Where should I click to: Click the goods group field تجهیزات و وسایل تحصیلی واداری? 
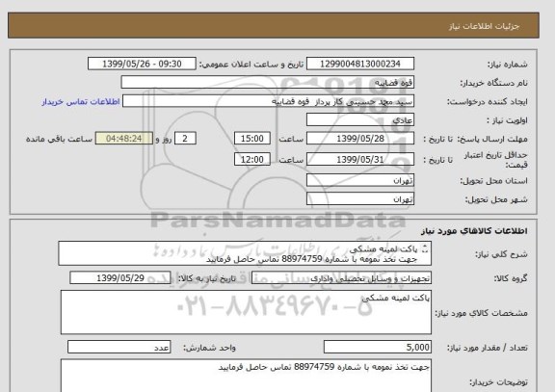pos(341,278)
